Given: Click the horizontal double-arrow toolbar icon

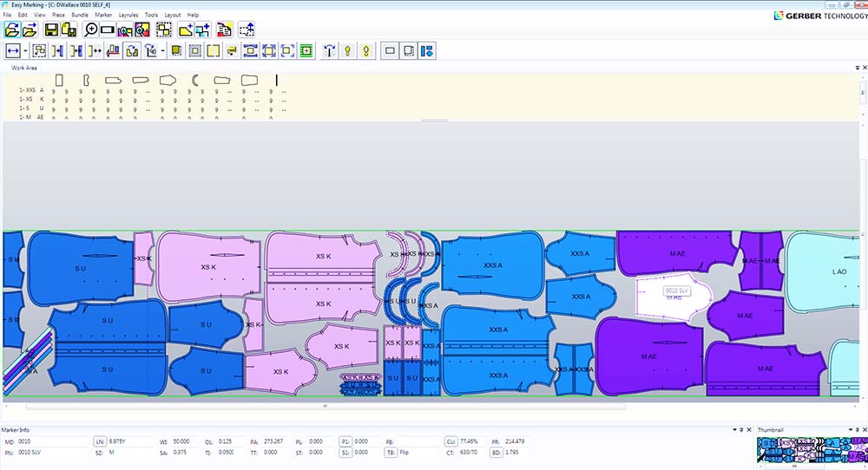Looking at the screenshot, I should (x=13, y=51).
